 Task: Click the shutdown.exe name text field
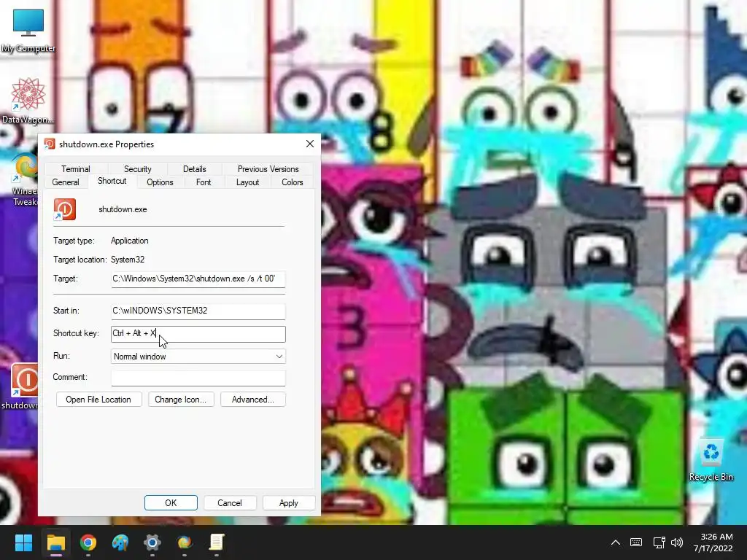tap(123, 209)
